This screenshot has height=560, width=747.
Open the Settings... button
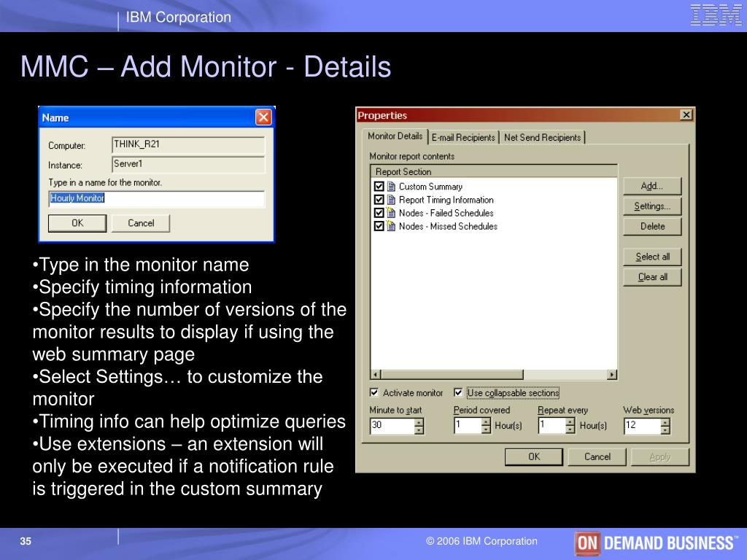click(x=652, y=206)
